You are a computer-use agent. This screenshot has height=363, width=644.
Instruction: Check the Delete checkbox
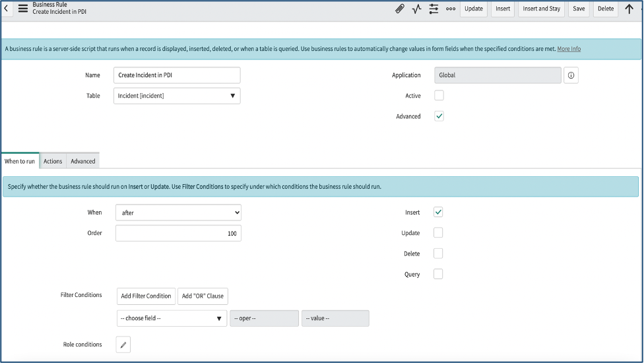click(x=438, y=253)
